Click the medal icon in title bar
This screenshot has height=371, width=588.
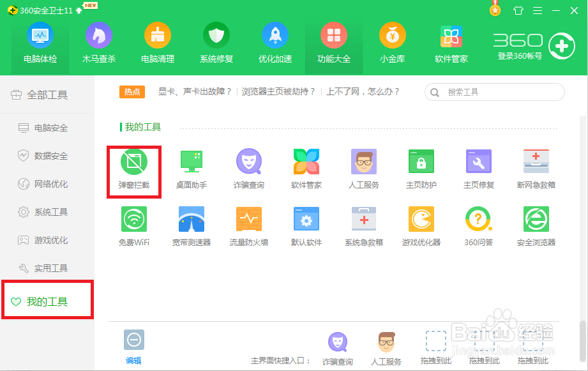[495, 10]
